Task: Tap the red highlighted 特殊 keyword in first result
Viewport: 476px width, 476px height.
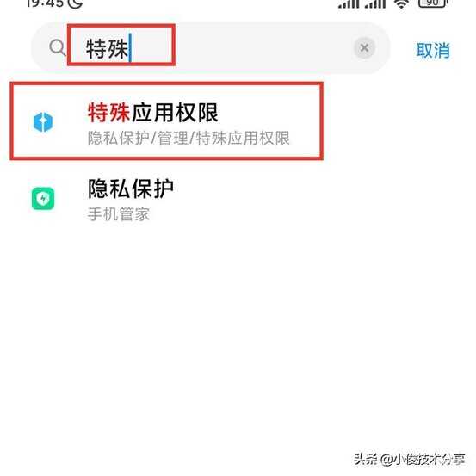Action: point(109,112)
